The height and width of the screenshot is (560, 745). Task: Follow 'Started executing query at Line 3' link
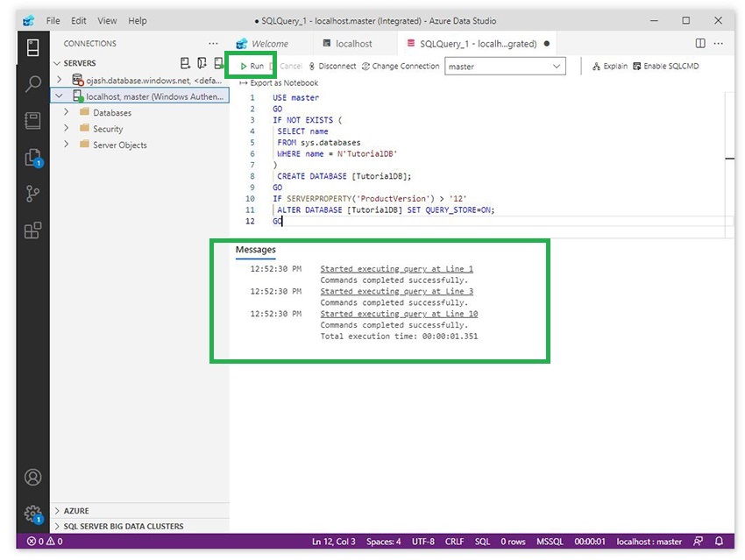pos(397,291)
